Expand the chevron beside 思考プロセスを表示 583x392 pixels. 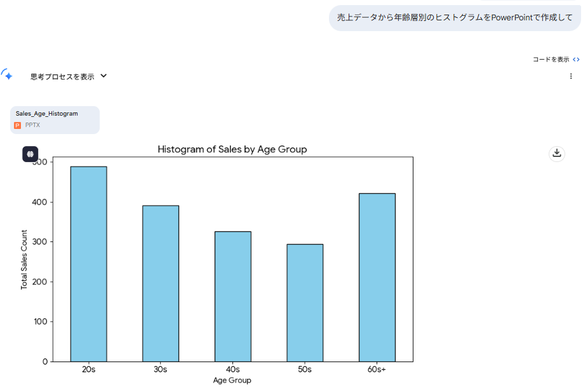(104, 76)
